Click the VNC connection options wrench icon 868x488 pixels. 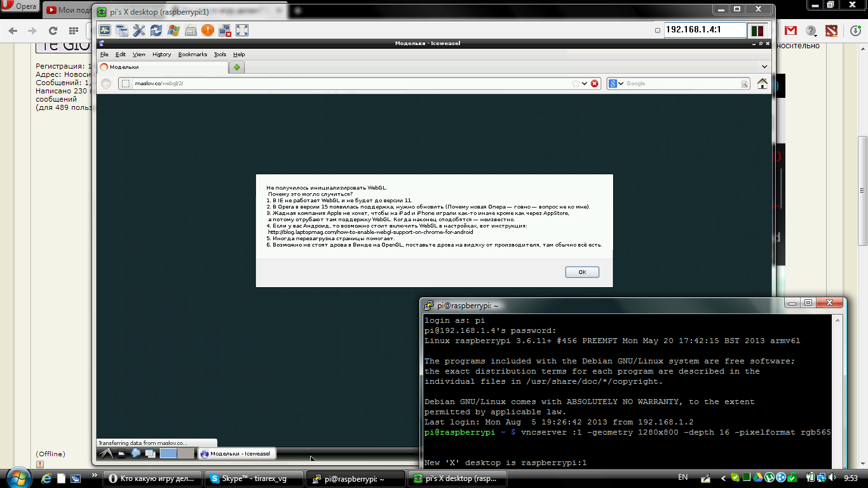139,30
